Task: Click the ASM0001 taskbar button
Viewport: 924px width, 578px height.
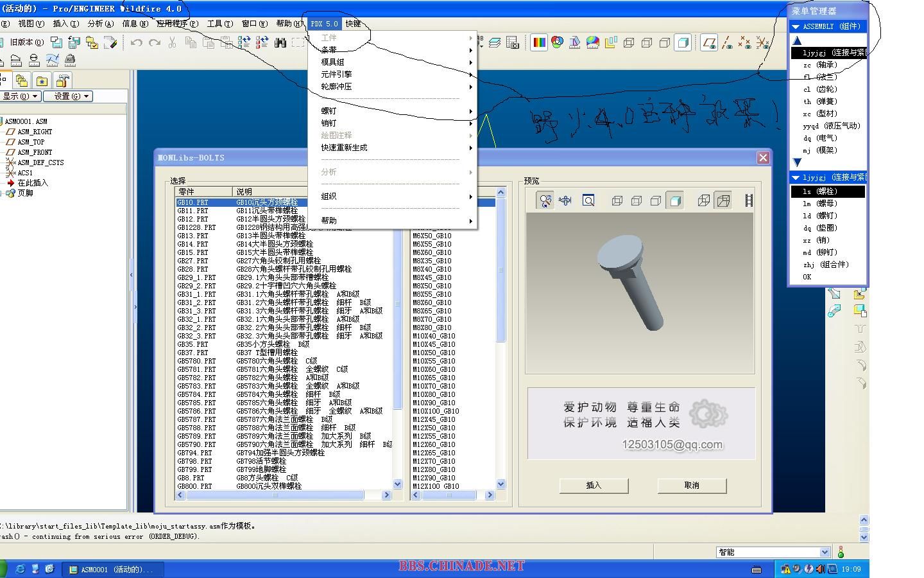Action: click(x=112, y=570)
